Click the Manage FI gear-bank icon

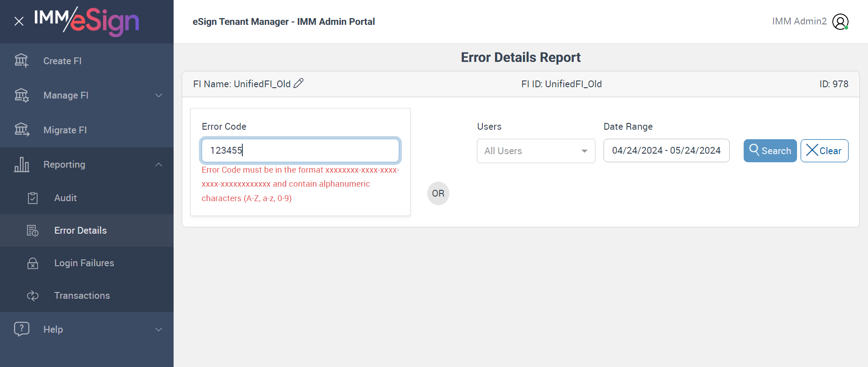[x=21, y=95]
